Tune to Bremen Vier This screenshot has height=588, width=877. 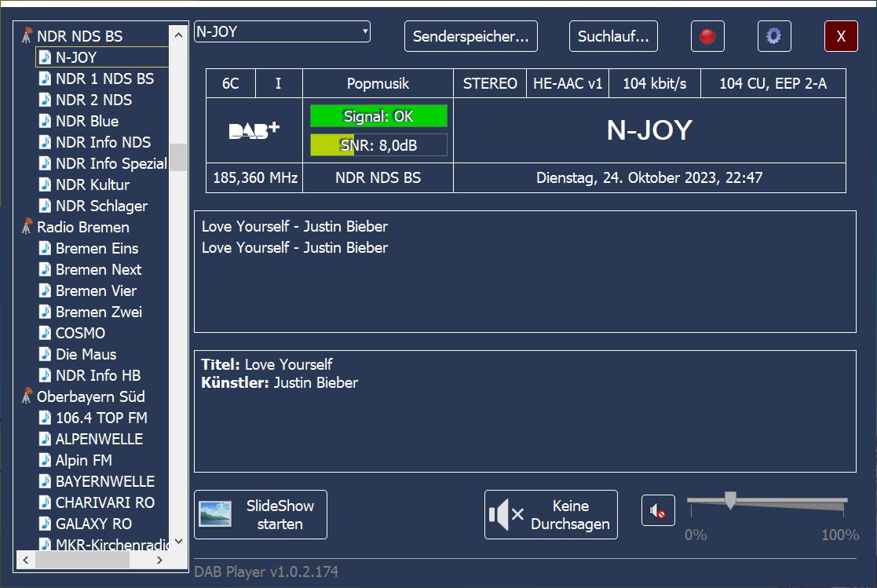[96, 291]
